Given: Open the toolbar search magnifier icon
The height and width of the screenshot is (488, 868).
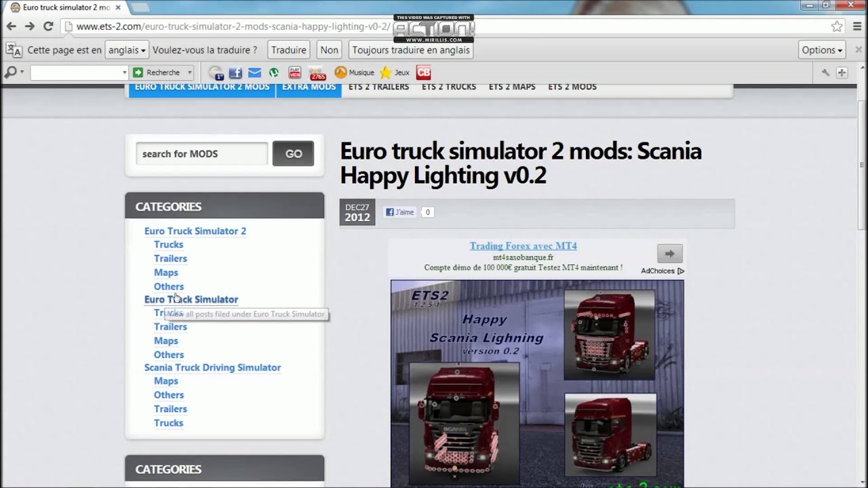Looking at the screenshot, I should (10, 73).
